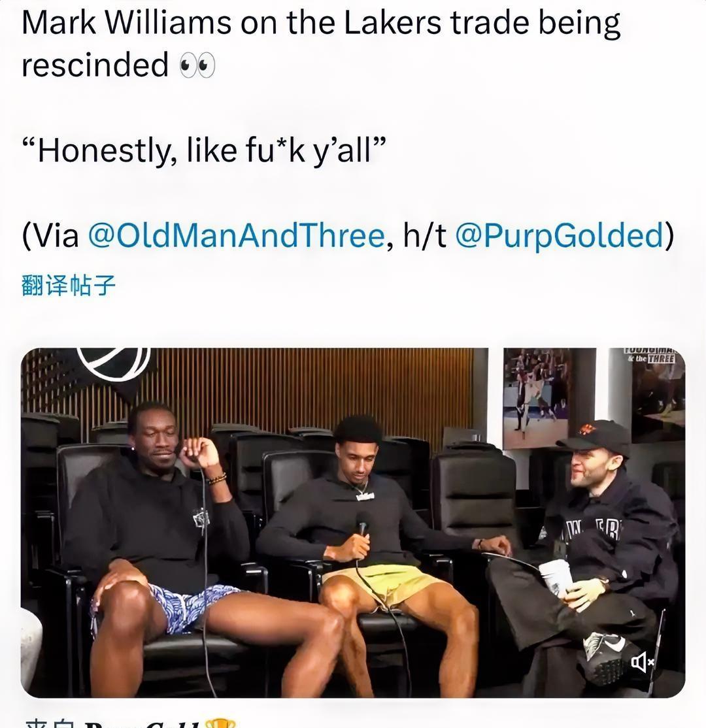
Task: Click the trophy emoji below the video
Action: coord(221,723)
